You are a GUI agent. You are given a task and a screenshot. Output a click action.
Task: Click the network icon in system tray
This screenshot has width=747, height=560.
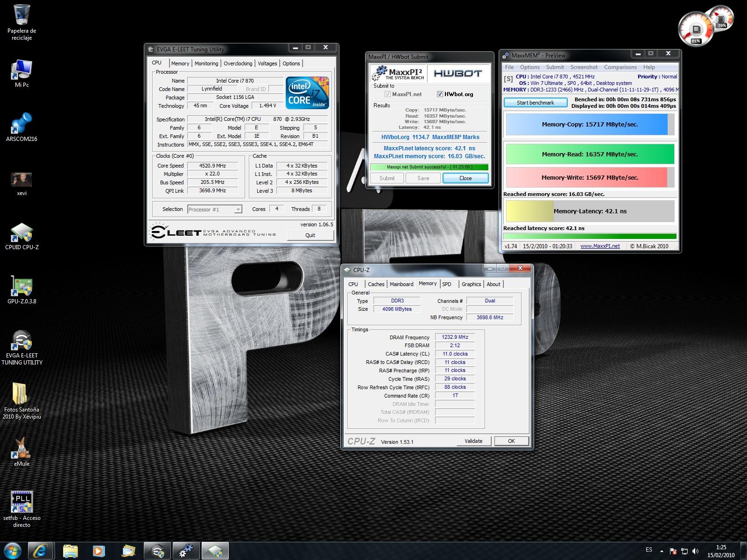point(684,551)
